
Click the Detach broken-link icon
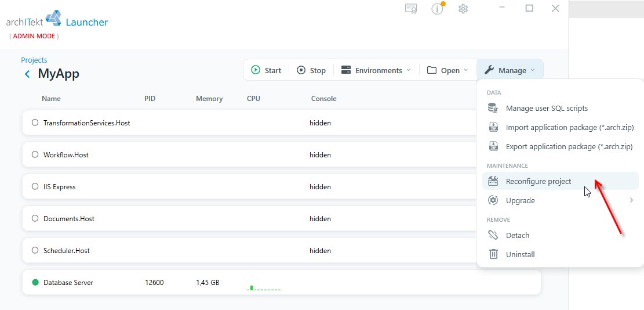[493, 235]
